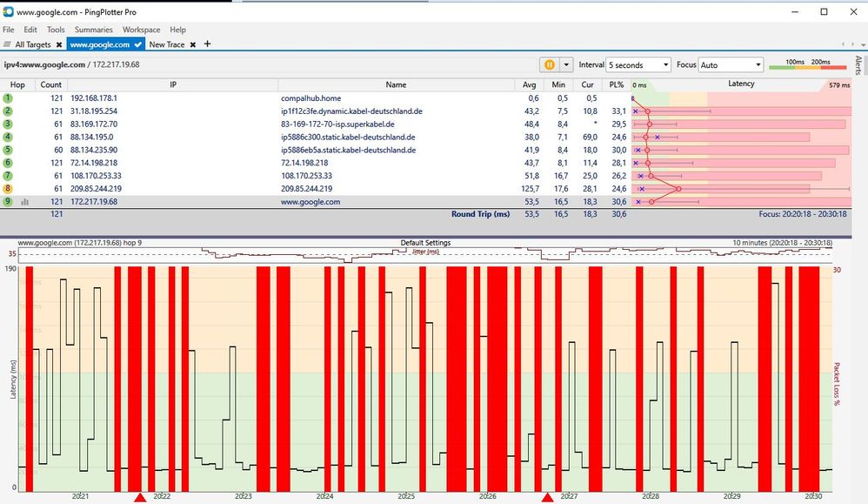Expand the arrow beside the pause button
Viewport: 868px width, 504px height.
pos(568,64)
